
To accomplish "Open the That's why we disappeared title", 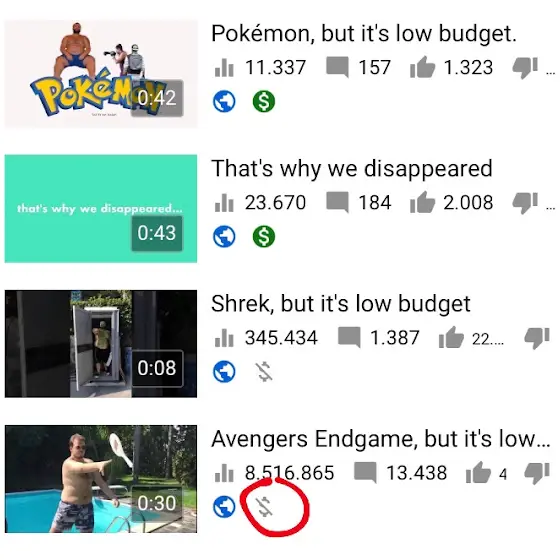I will (351, 168).
